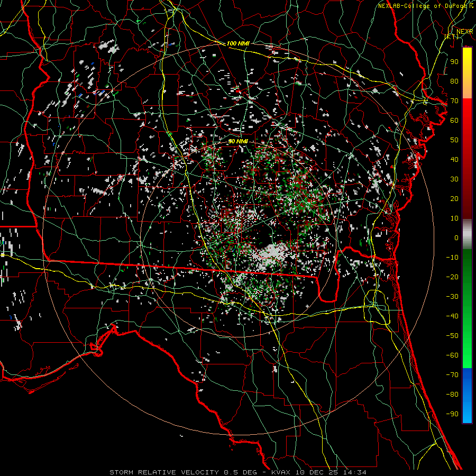Click the -20 scale label
Image resolution: width=476 pixels, height=476 pixels.
(452, 277)
